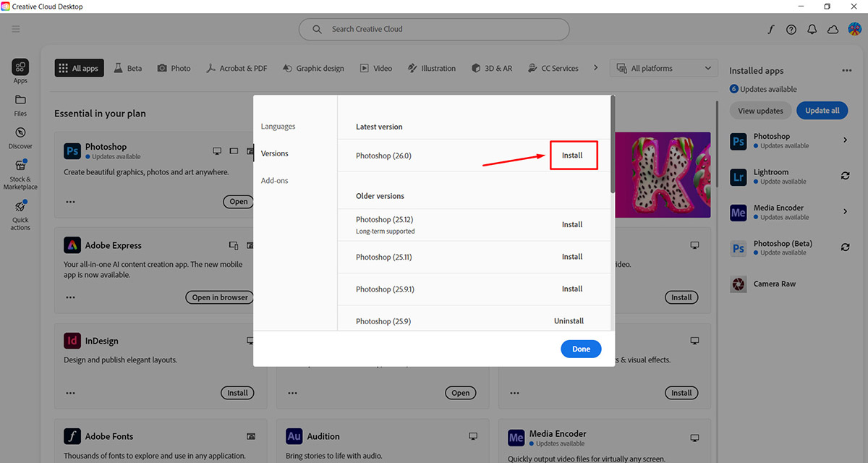This screenshot has width=868, height=463.
Task: Click the Media Encoder icon in Installed apps
Action: (x=739, y=212)
